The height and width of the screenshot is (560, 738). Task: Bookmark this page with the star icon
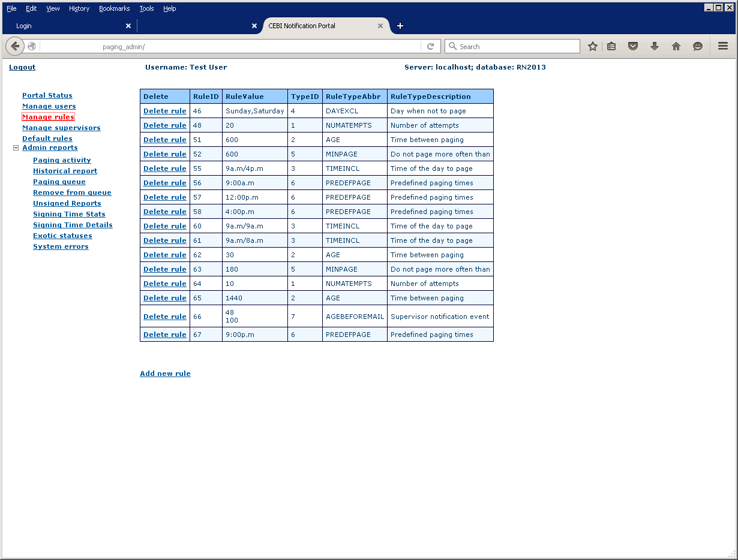point(593,46)
